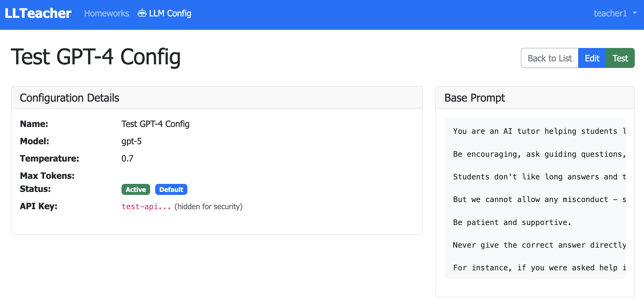Viewport: 644px width, 301px height.
Task: Click the blue Default status badge
Action: pos(171,190)
